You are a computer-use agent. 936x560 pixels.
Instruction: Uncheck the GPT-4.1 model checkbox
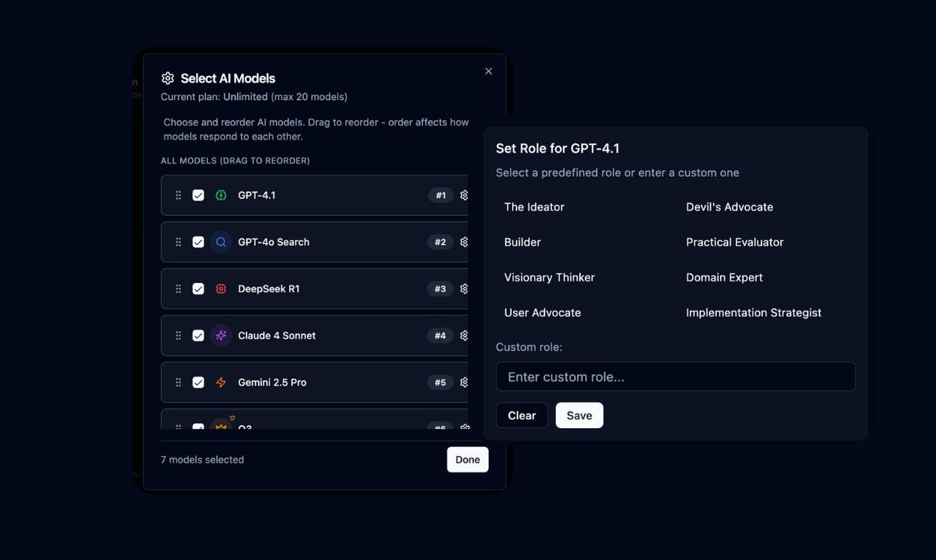[198, 195]
